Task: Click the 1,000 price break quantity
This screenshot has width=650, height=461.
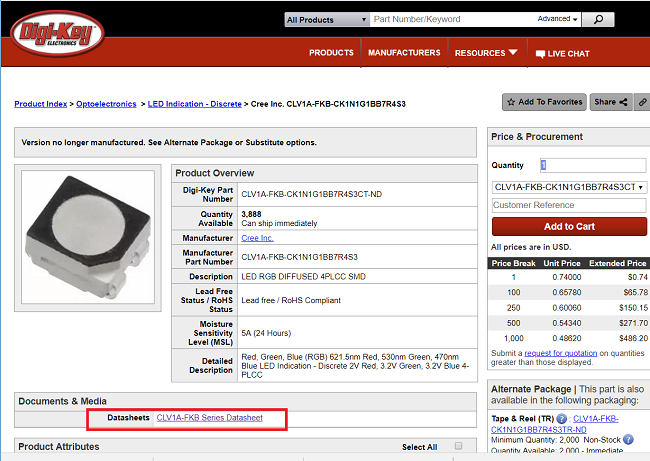Action: [514, 338]
